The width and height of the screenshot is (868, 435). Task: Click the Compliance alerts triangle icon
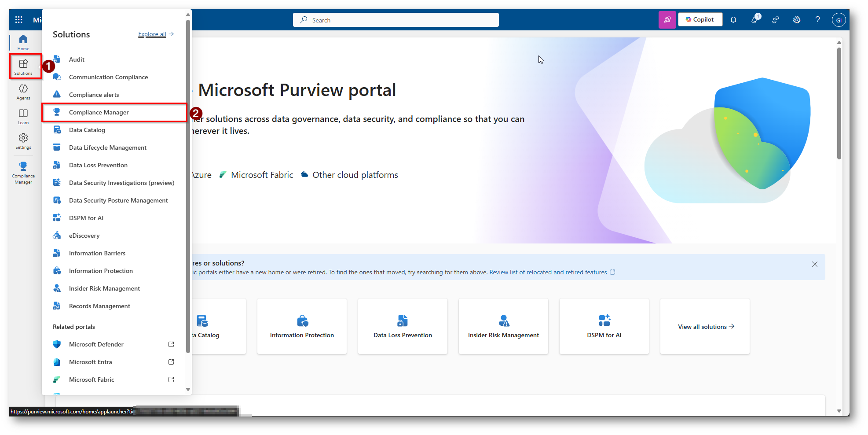[x=57, y=94]
